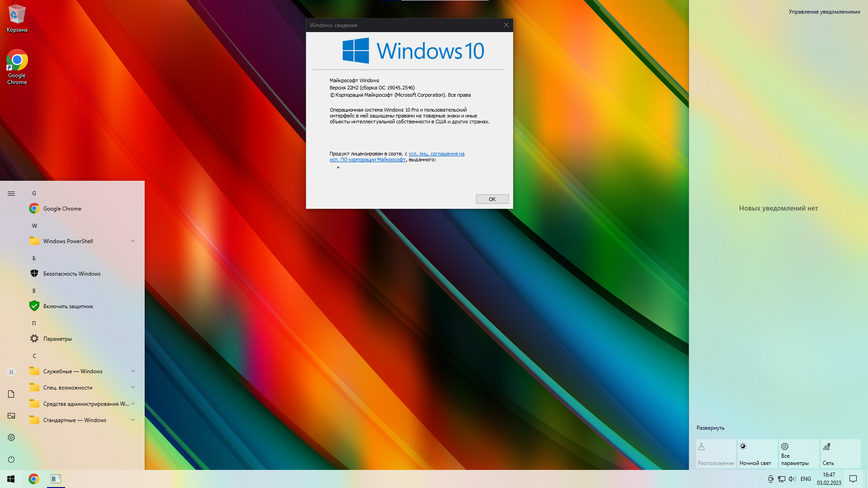Click the Сеть (Network) icon in tray
The height and width of the screenshot is (488, 868).
coord(782,479)
